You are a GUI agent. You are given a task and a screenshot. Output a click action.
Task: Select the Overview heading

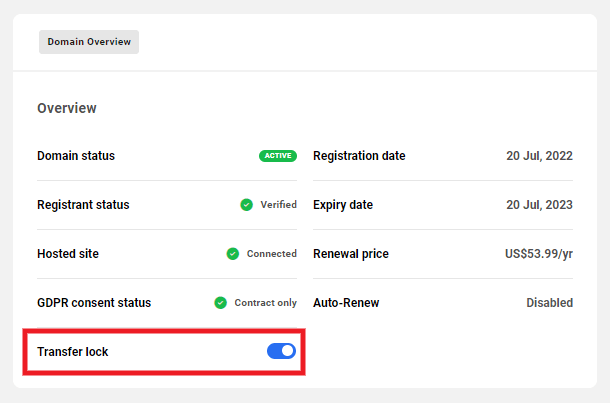[x=67, y=108]
